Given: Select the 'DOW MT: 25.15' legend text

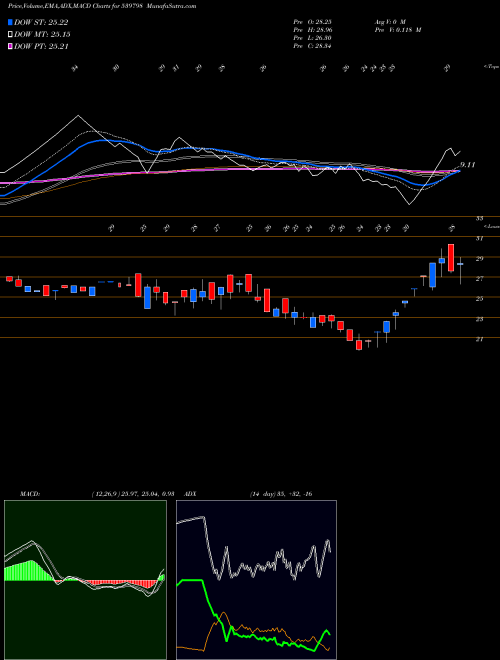Looking at the screenshot, I should pos(42,34).
